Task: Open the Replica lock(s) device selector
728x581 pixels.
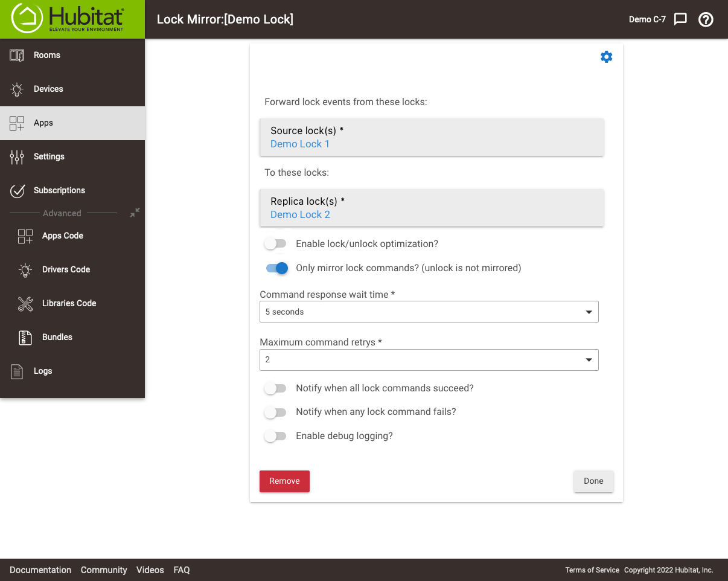Action: [x=432, y=208]
